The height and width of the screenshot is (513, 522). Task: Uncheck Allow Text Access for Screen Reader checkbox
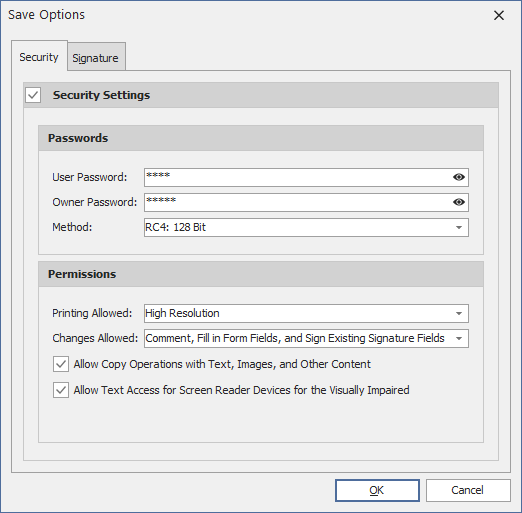[61, 390]
